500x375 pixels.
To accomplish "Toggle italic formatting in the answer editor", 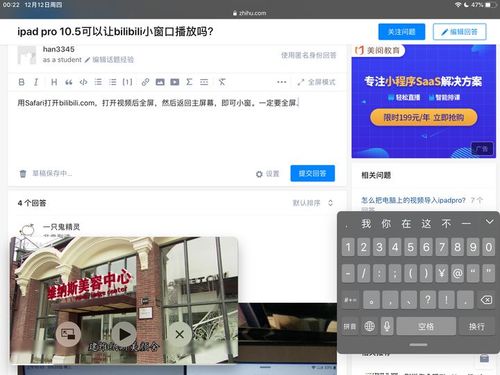I will pos(36,82).
